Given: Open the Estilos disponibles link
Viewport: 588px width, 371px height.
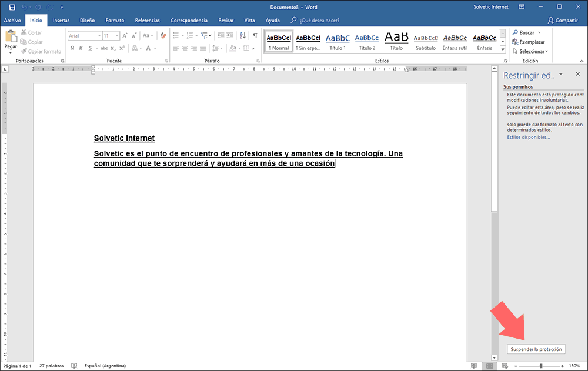Looking at the screenshot, I should point(529,138).
